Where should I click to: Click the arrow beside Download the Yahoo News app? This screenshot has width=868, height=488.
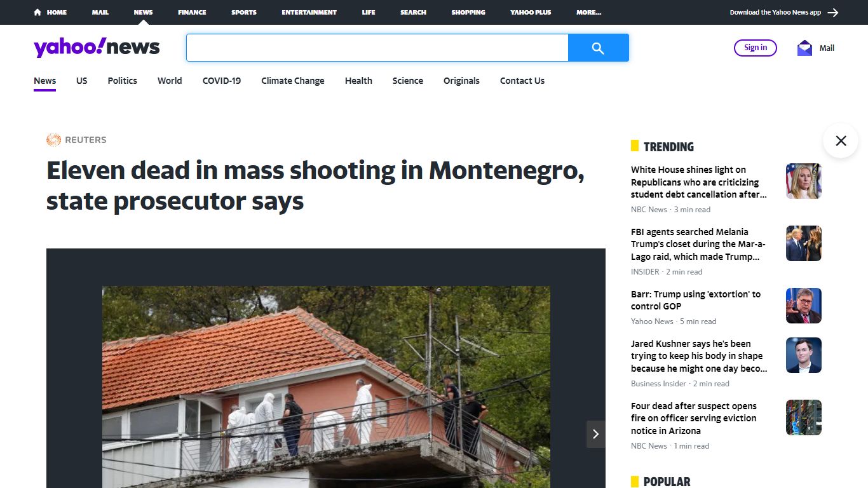(x=833, y=12)
